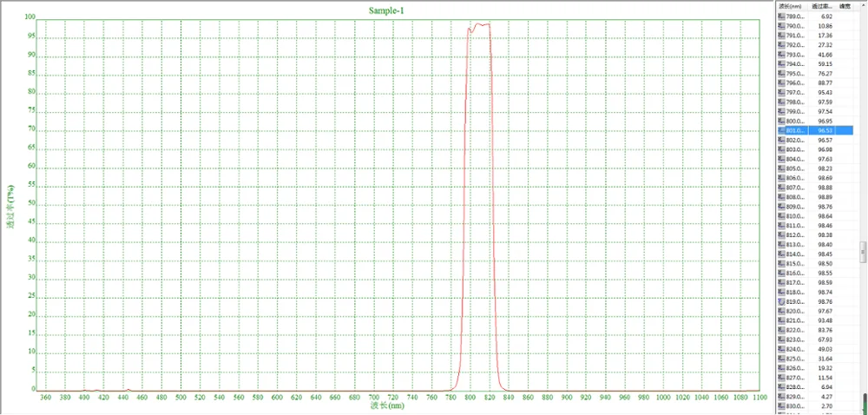Click the row icon for 829.0 nm
868x415 pixels.
(782, 397)
